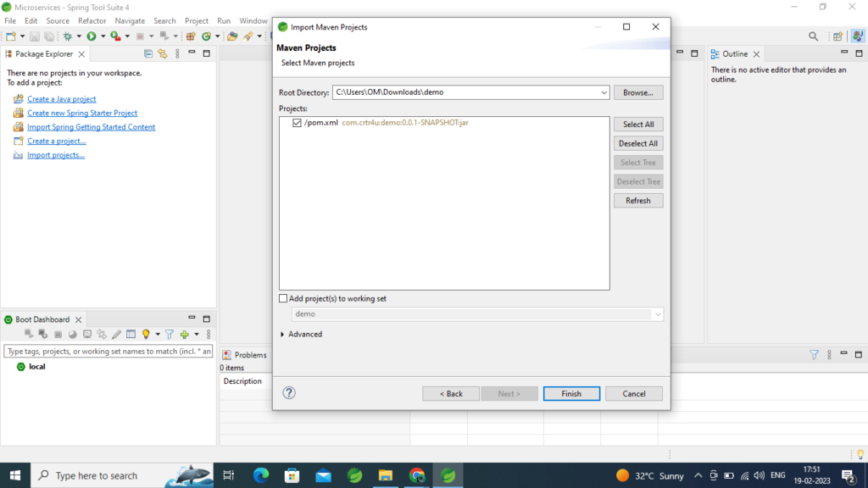Screen dimensions: 868x488
Task: Click the Finish button
Action: [x=571, y=393]
